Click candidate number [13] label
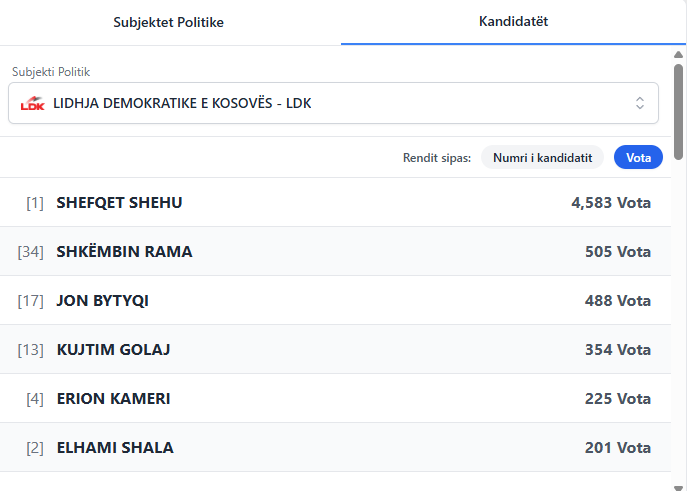The width and height of the screenshot is (687, 491). pyautogui.click(x=31, y=350)
